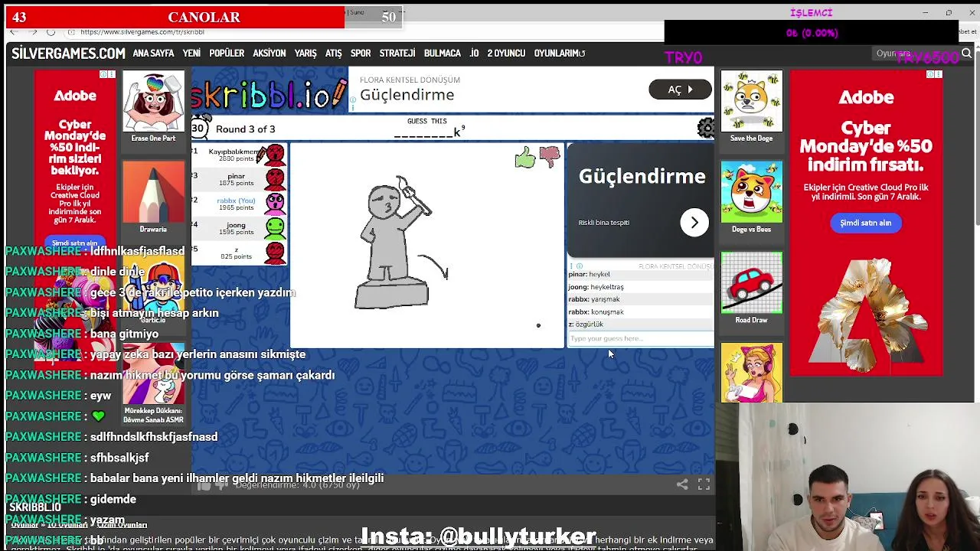Like the drawing with thumbs up
The image size is (980, 551).
524,158
